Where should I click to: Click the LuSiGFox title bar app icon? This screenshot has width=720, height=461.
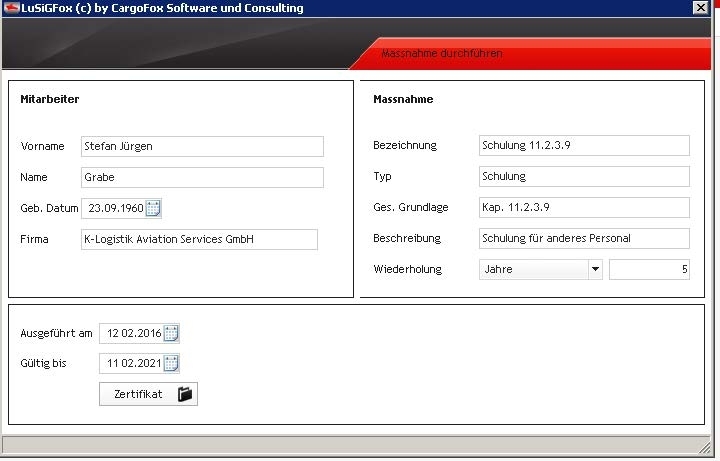(11, 8)
